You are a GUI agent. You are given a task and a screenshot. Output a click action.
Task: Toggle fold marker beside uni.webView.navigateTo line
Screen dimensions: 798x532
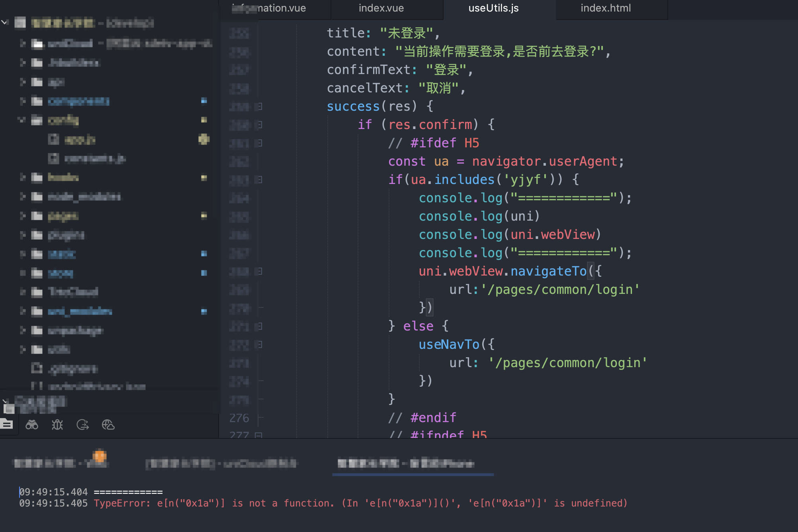(259, 272)
